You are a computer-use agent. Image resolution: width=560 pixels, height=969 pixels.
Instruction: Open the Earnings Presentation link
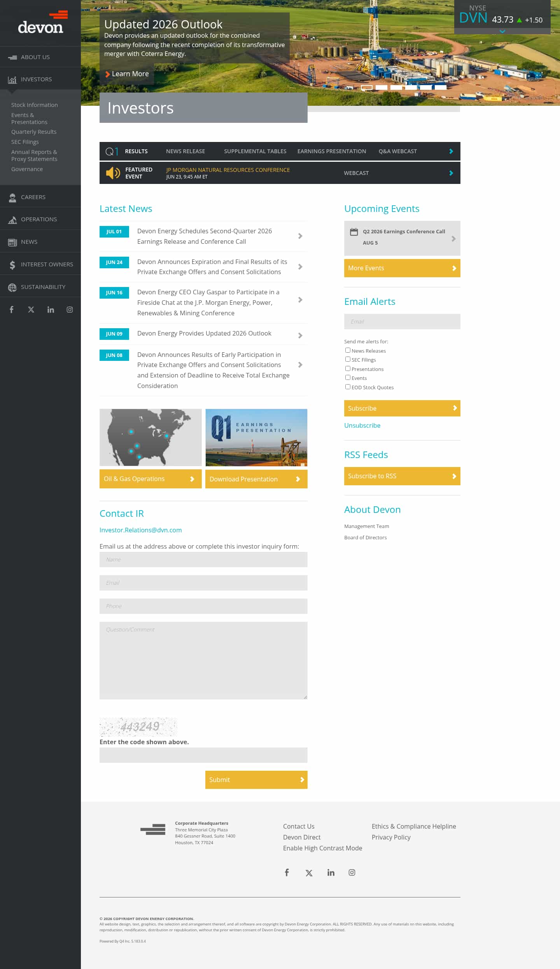pyautogui.click(x=332, y=151)
